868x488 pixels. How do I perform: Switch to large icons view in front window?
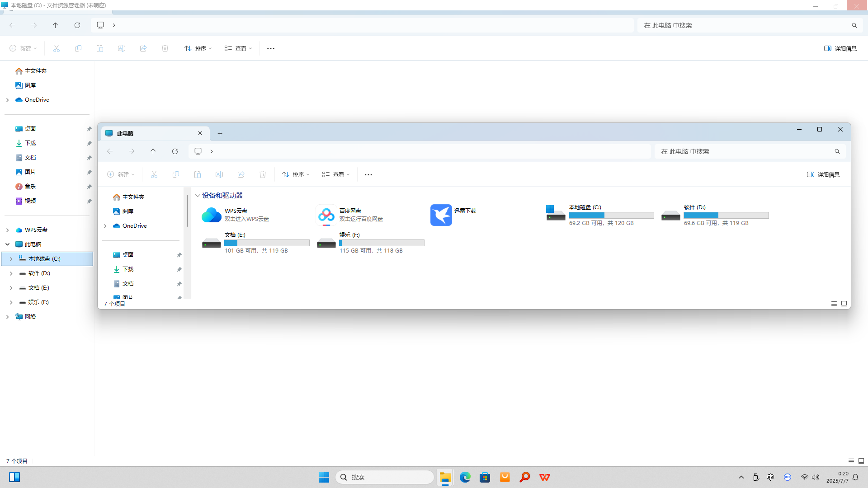pyautogui.click(x=844, y=304)
